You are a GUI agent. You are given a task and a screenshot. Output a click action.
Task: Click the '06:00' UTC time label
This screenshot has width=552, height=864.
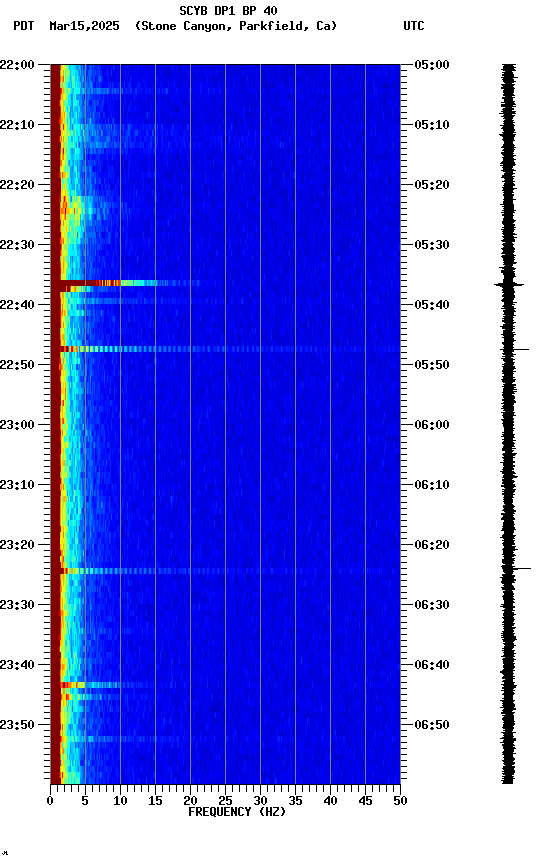432,425
